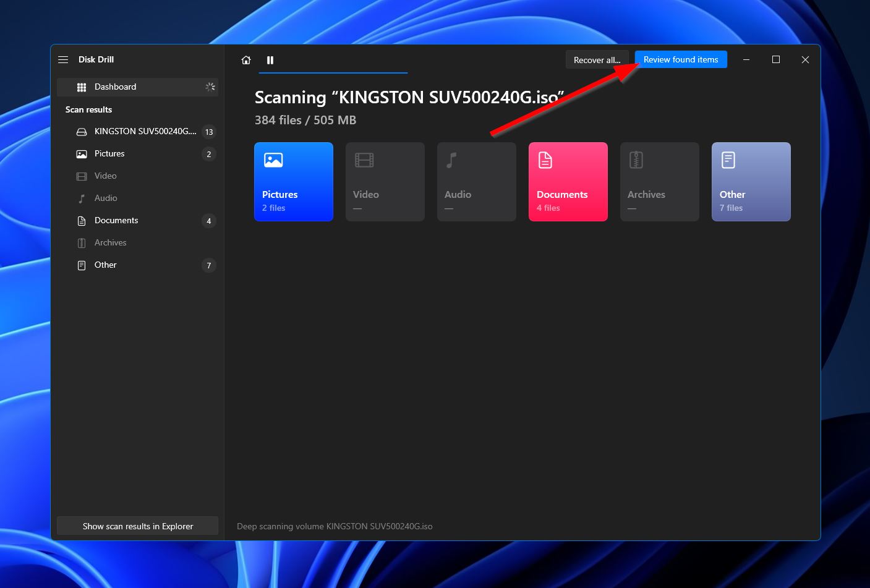Viewport: 870px width, 588px height.
Task: Open the Documents 4 files card
Action: 568,182
